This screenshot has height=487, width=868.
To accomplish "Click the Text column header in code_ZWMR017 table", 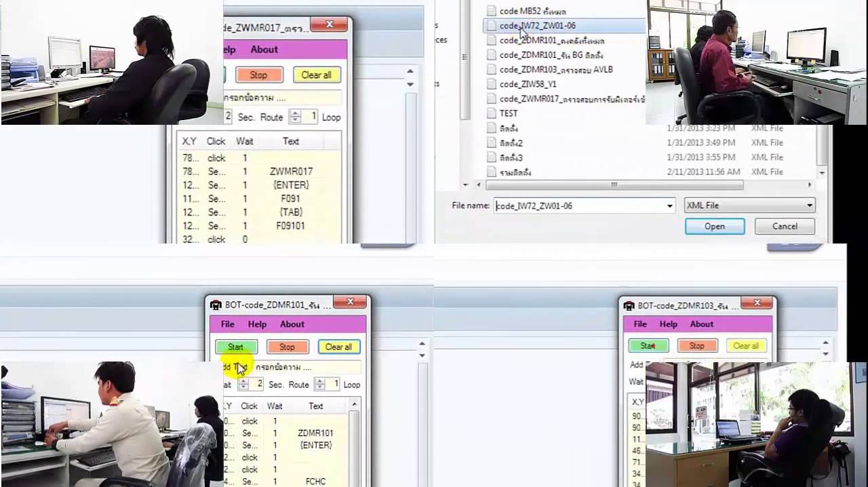I will [x=291, y=141].
